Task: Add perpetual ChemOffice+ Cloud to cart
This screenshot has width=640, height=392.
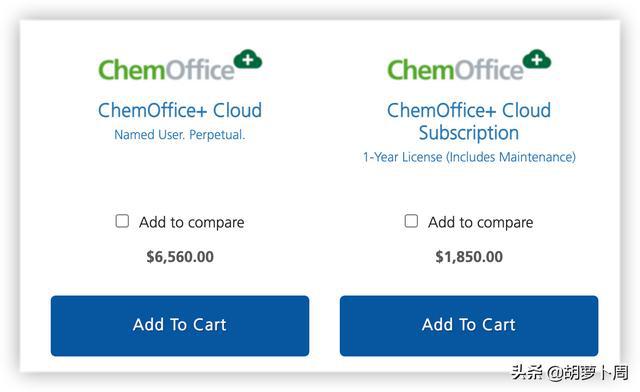Action: [x=180, y=326]
